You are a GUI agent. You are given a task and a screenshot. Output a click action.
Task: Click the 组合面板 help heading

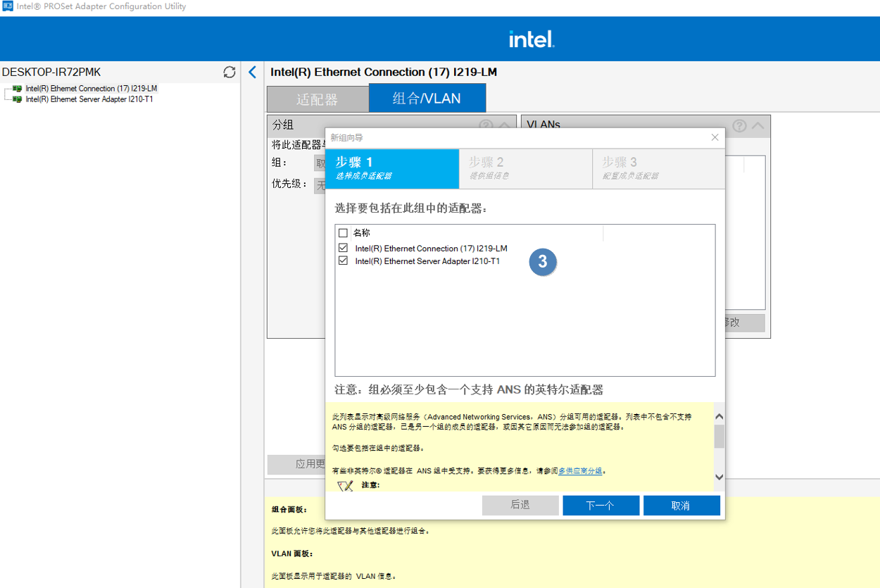289,509
